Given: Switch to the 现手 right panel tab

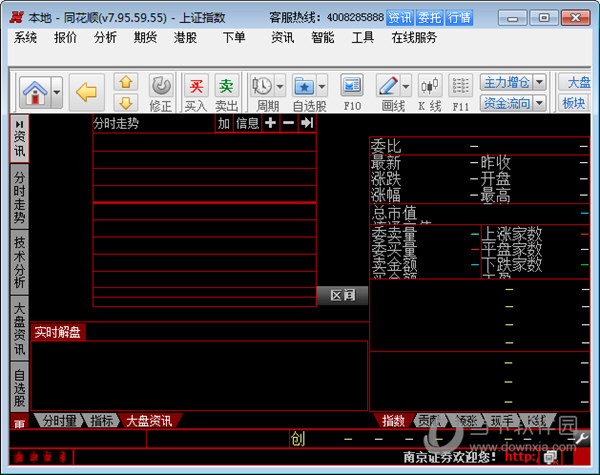Looking at the screenshot, I should (x=502, y=421).
